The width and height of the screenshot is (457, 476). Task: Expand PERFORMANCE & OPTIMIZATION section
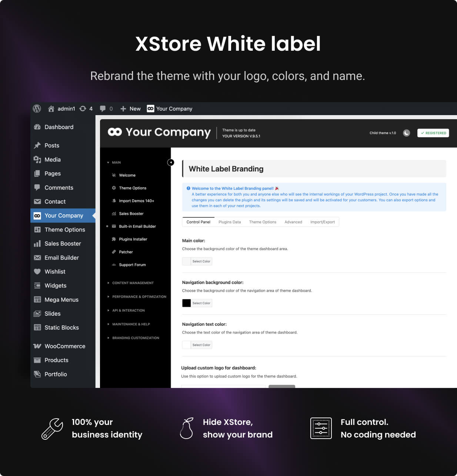pyautogui.click(x=137, y=296)
